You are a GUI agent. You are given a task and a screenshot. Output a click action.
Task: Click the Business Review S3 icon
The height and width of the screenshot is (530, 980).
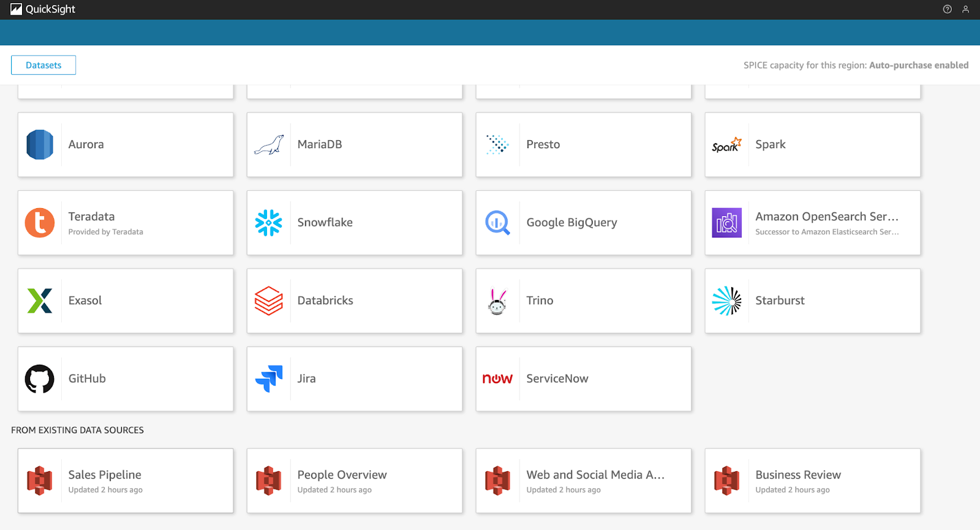click(727, 480)
